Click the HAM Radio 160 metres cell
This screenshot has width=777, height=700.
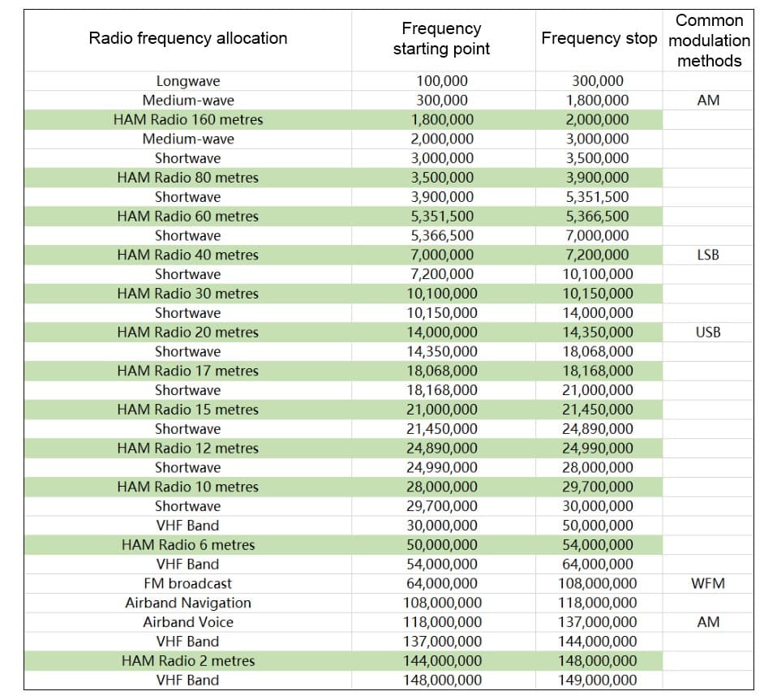(x=188, y=119)
